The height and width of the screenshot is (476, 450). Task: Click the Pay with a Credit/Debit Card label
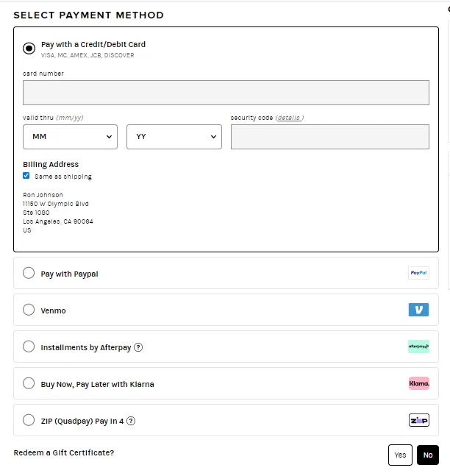coord(93,45)
